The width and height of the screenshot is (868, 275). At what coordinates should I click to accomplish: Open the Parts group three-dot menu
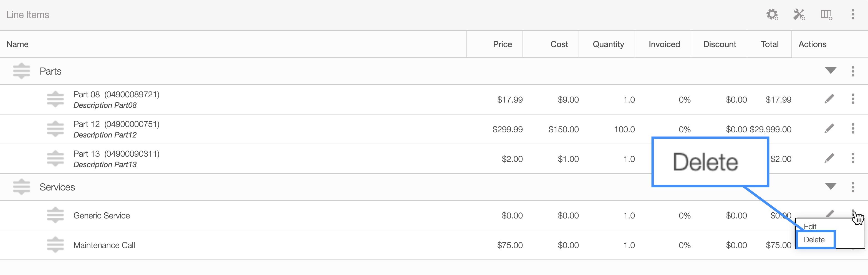click(x=853, y=71)
